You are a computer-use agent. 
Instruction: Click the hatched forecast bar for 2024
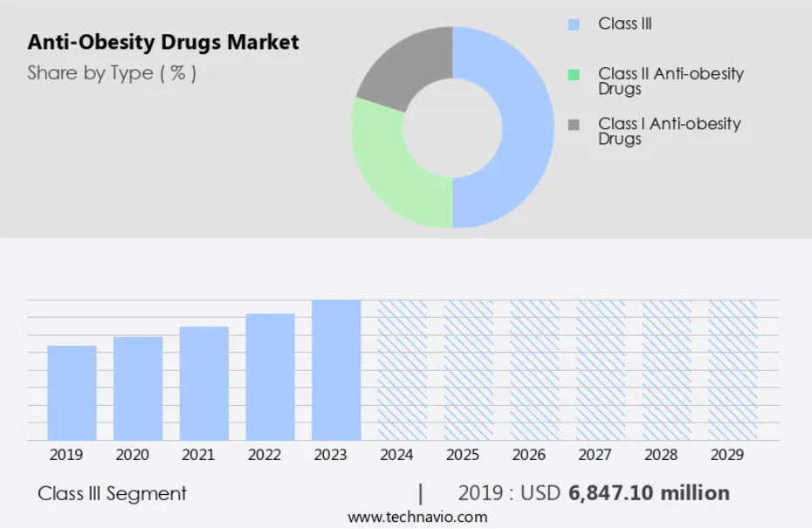403,370
